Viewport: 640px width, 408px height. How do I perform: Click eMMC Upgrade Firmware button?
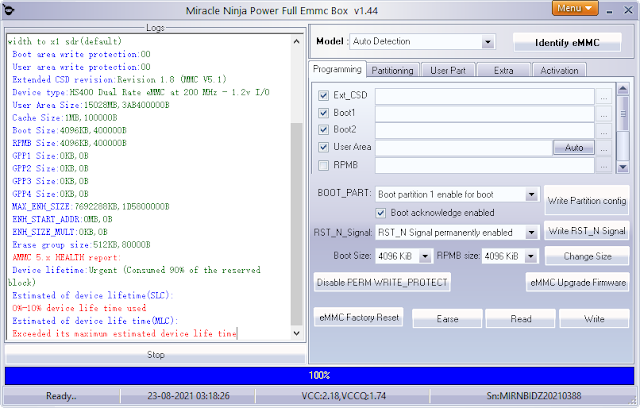(578, 282)
